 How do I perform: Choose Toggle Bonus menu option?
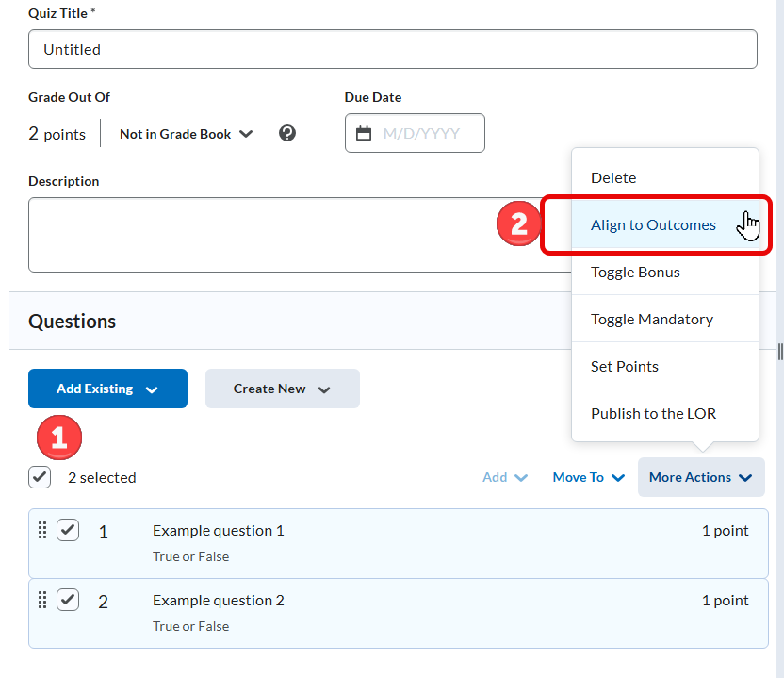(635, 273)
